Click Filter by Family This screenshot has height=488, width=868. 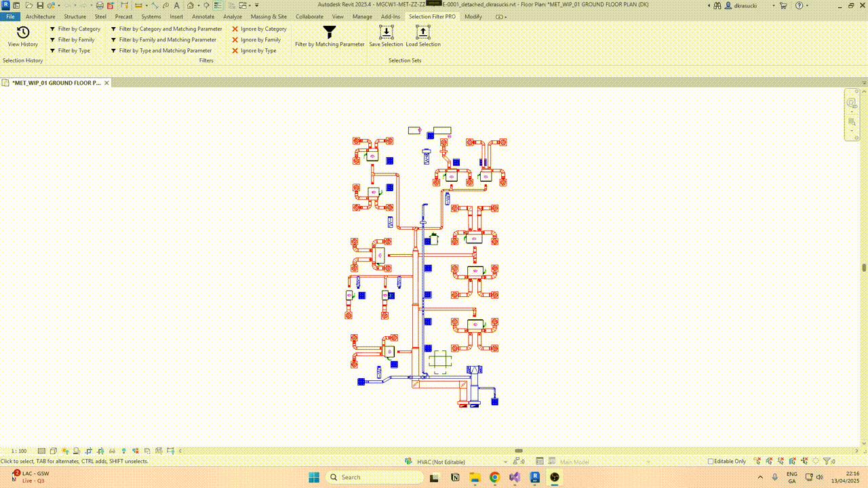[73, 40]
